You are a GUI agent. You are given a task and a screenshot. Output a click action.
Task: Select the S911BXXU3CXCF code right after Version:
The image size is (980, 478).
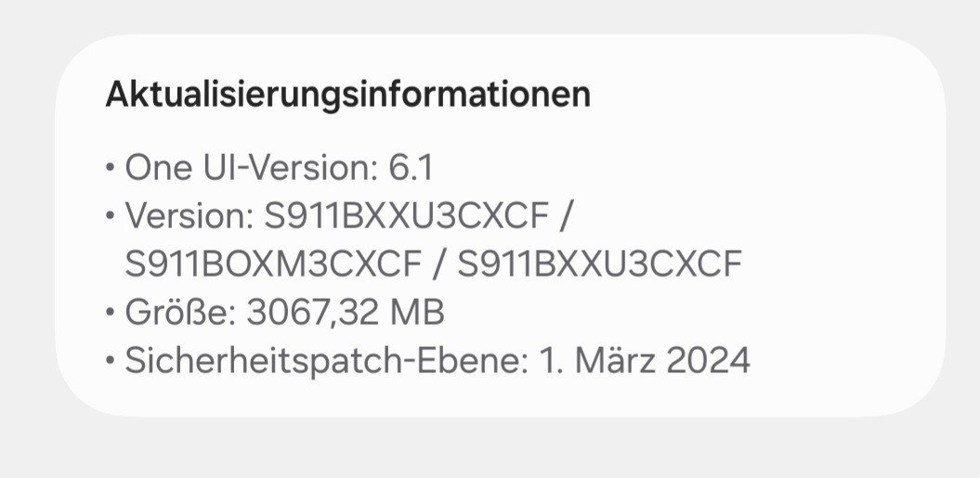(x=407, y=217)
